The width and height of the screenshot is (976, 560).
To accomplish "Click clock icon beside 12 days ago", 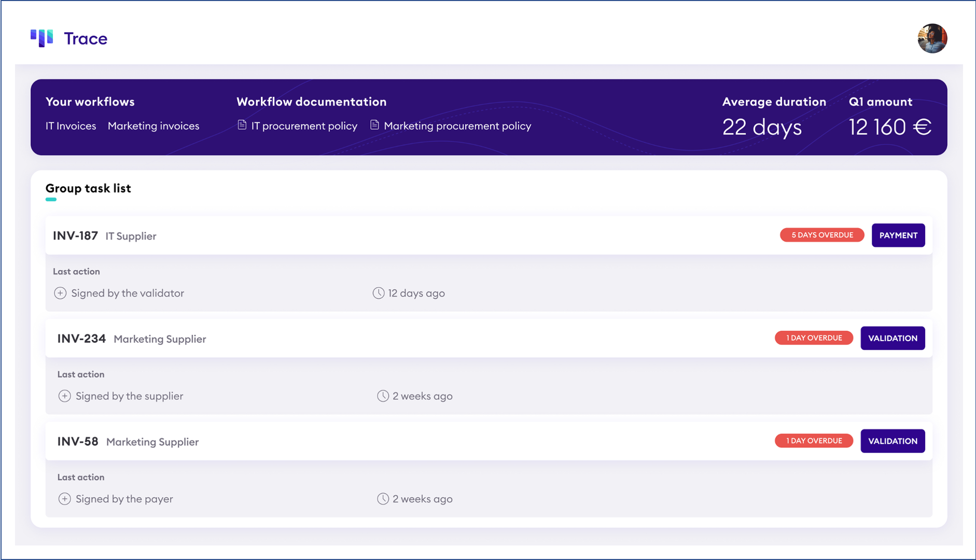I will (x=379, y=293).
